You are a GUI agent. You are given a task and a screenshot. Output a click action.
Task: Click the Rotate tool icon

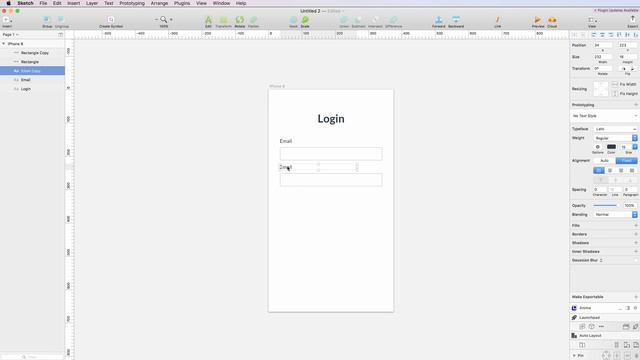pyautogui.click(x=240, y=20)
